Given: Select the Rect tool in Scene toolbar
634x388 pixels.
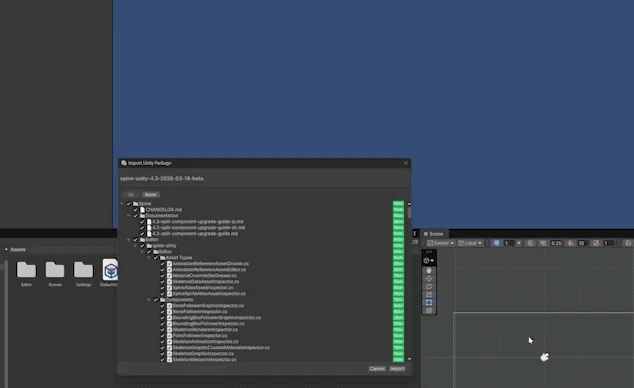Looking at the screenshot, I should [429, 302].
